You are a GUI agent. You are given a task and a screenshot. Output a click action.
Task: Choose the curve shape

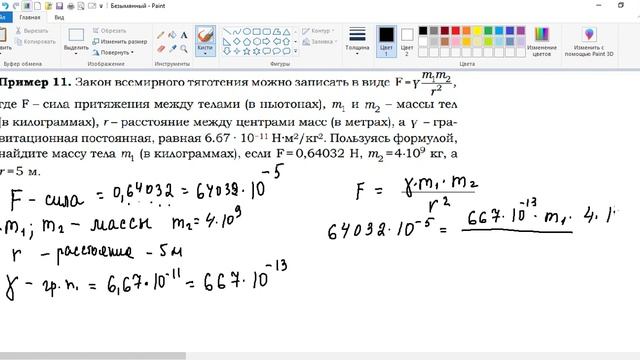[x=237, y=31]
